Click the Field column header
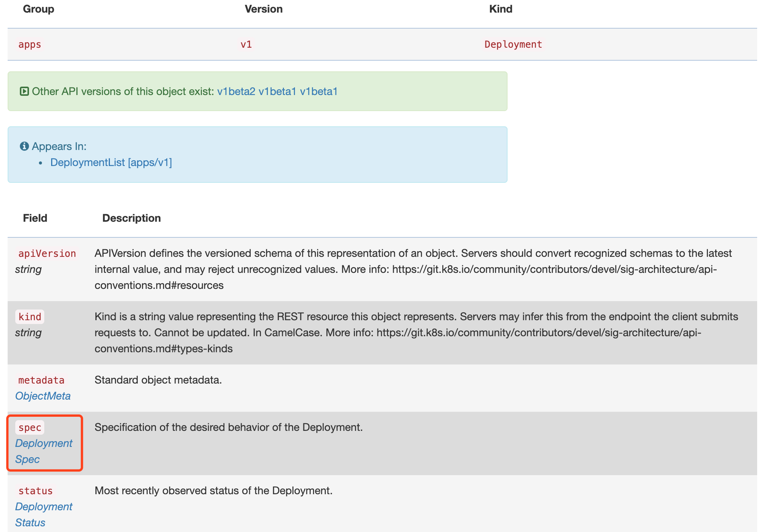 pos(35,218)
